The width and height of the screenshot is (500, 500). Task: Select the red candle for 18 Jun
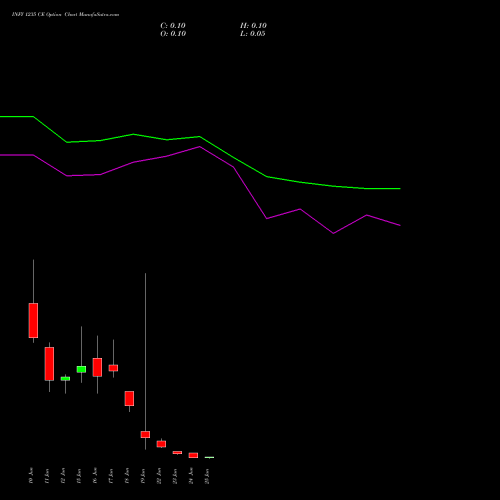pos(129,398)
